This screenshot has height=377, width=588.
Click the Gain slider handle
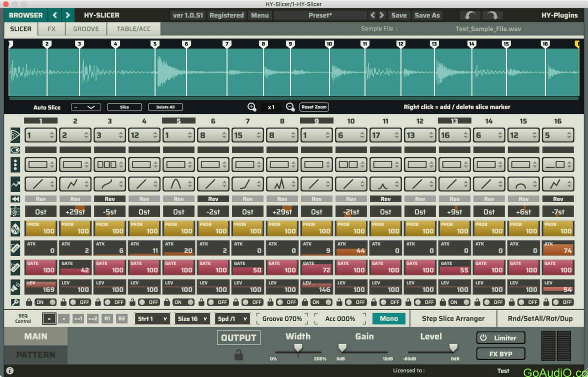[342, 347]
